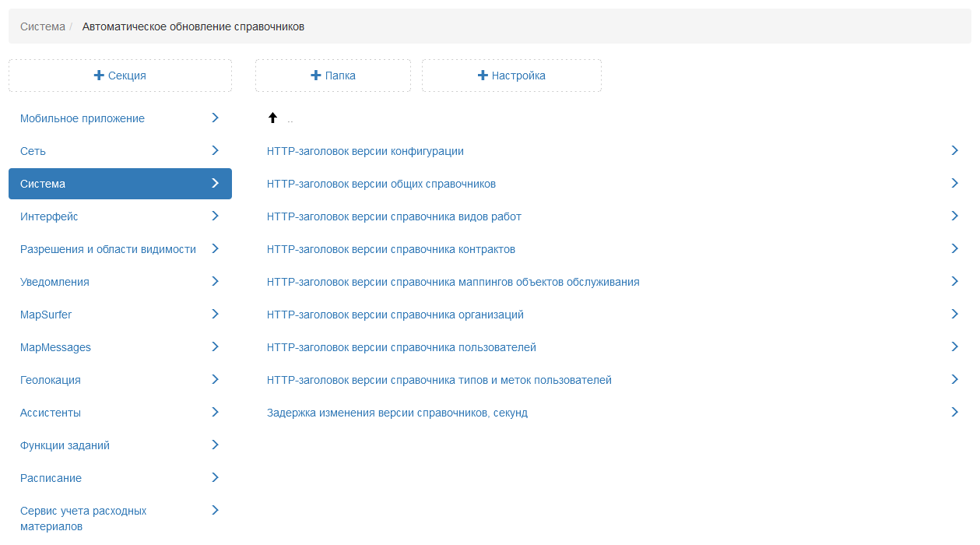Click chevron next to MapMessages

tap(216, 346)
